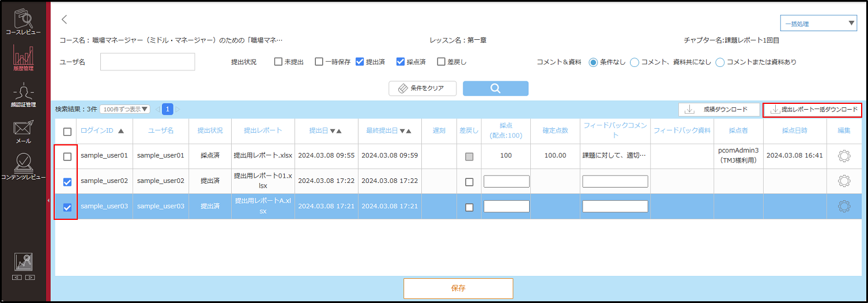Click the 成績ダウンロード button

coord(719,109)
